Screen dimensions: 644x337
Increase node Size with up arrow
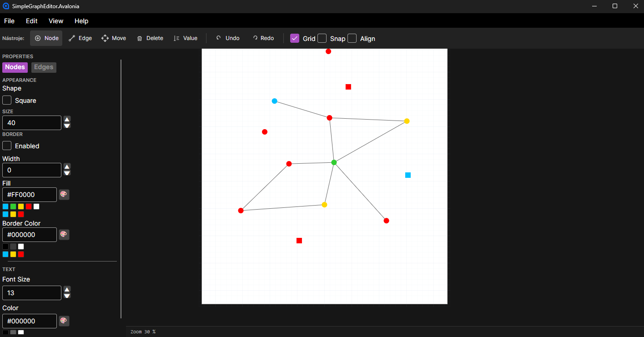coord(67,120)
